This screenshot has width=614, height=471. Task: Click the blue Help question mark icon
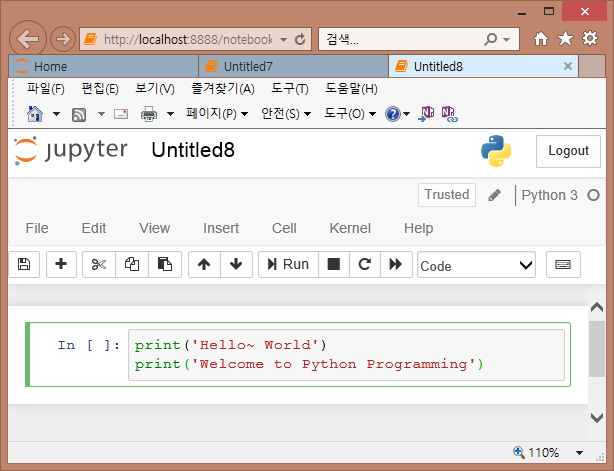point(392,114)
